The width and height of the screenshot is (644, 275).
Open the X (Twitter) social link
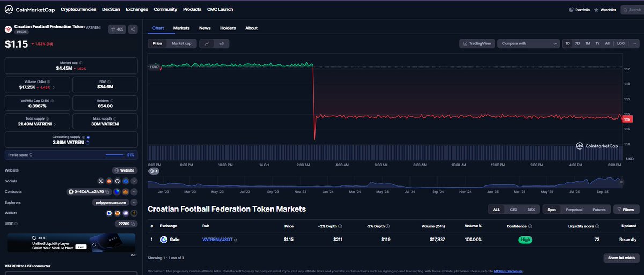tap(101, 181)
